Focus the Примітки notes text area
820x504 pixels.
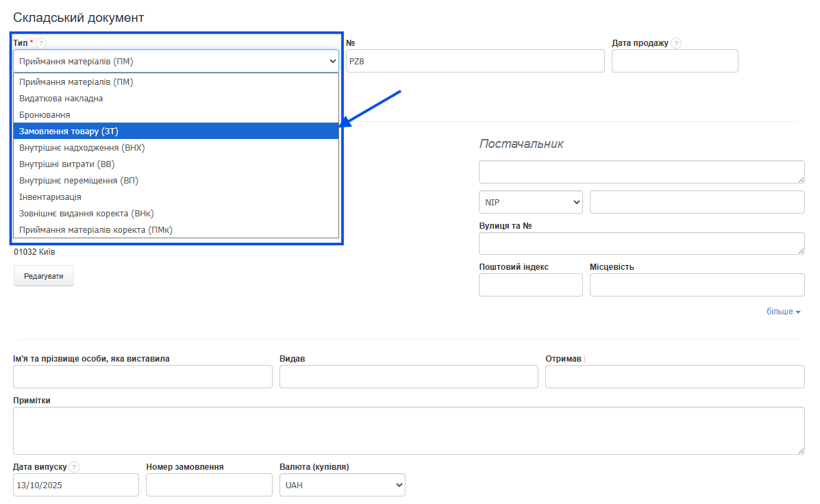pos(408,431)
